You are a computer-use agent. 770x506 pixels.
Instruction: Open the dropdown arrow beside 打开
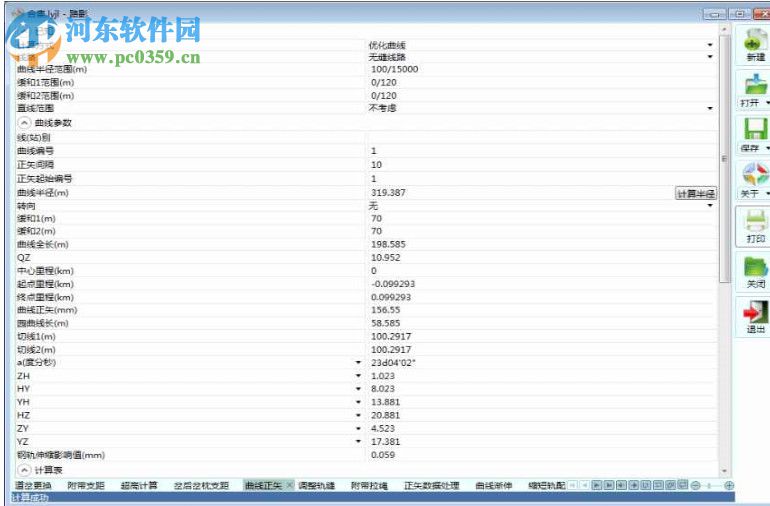pyautogui.click(x=768, y=103)
